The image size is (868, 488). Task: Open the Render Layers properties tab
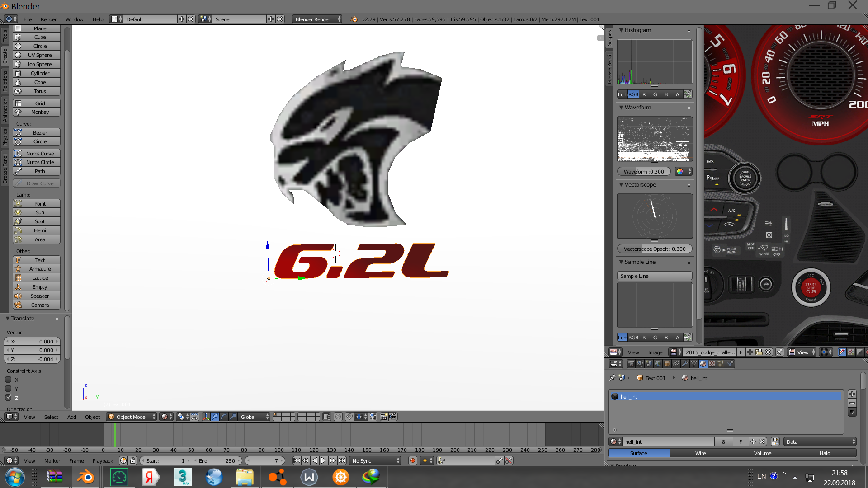click(x=640, y=364)
